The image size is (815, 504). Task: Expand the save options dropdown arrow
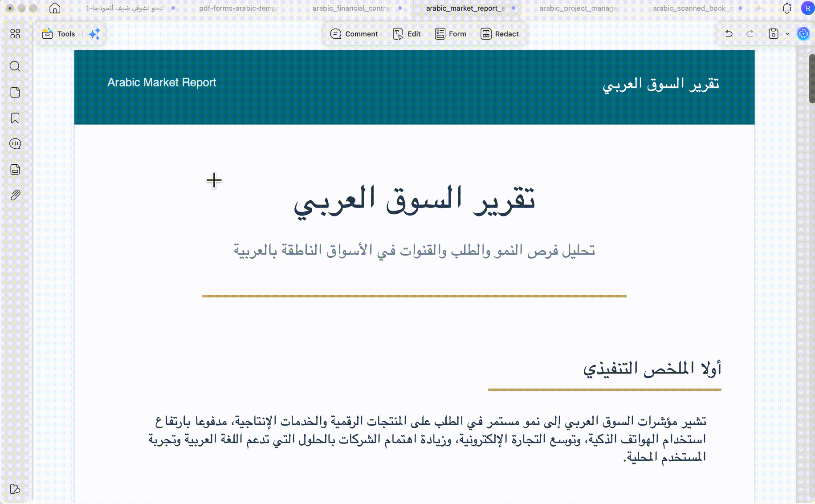click(787, 34)
